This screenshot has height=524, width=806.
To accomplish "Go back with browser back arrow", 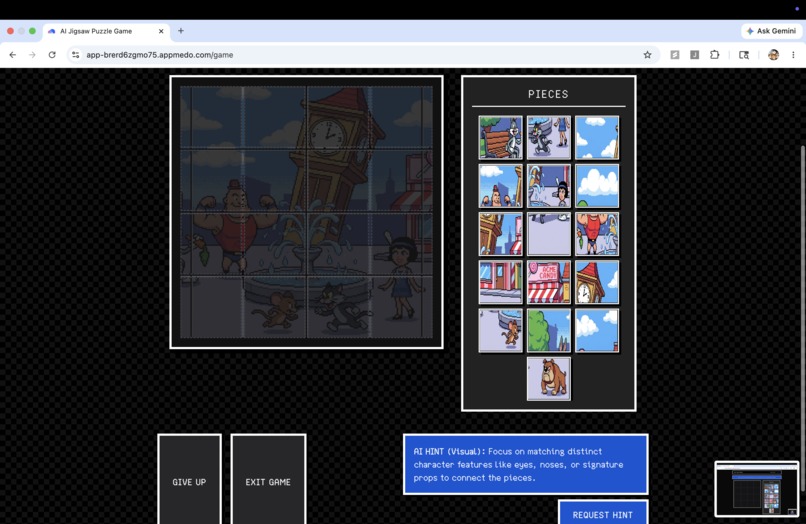I will pyautogui.click(x=13, y=55).
